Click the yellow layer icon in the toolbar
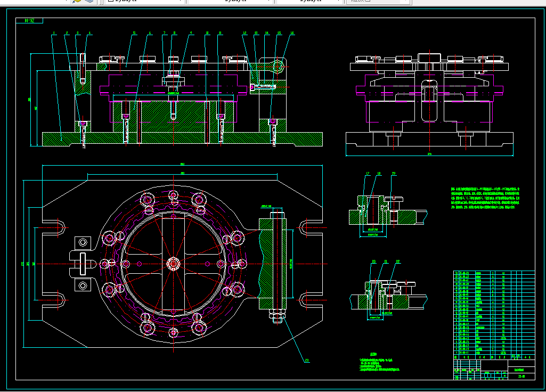 point(77,2)
